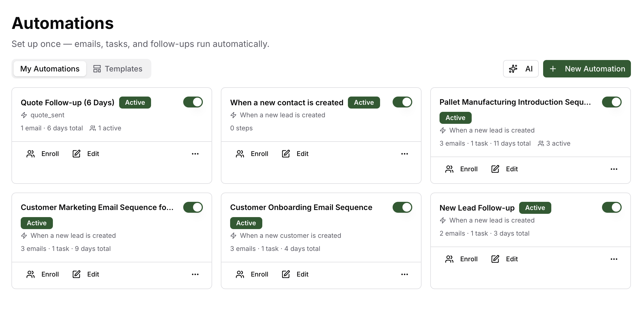Toggle off Quote Follow-up (6 Days) automation
Screen dimensions: 644x312
193,102
